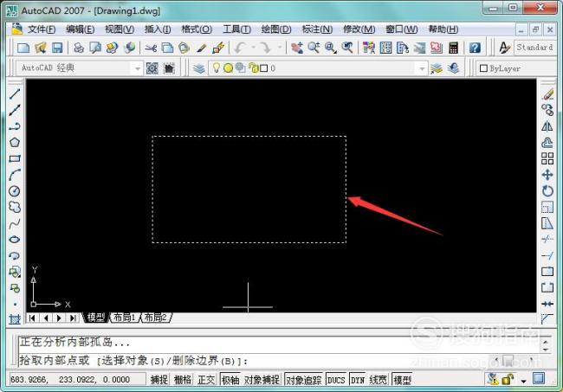Toggle 对象捕捉 object snap
This screenshot has width=563, height=392.
tap(262, 379)
